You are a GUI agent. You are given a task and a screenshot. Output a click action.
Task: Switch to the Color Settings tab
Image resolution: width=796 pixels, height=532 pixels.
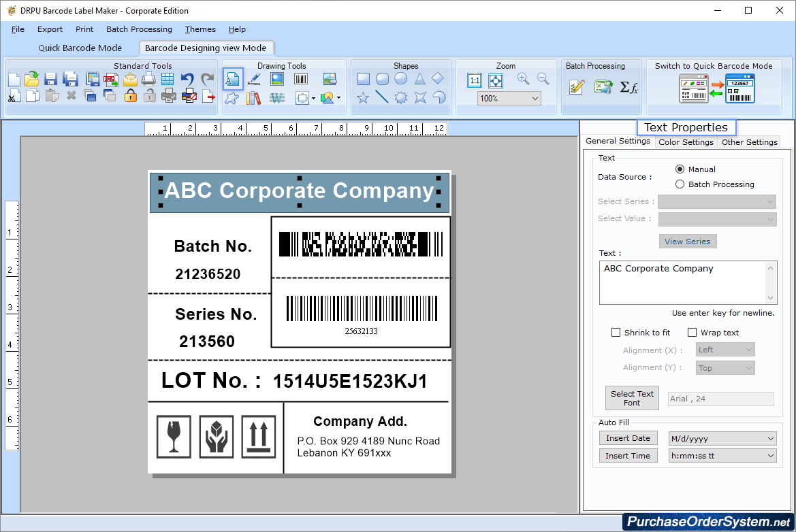[686, 142]
